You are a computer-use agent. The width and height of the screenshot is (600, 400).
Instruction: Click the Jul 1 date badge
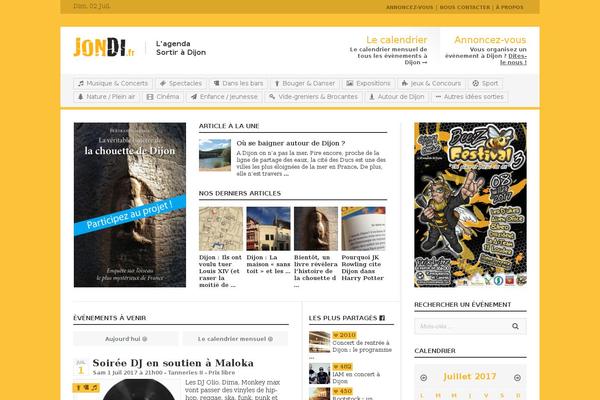81,367
